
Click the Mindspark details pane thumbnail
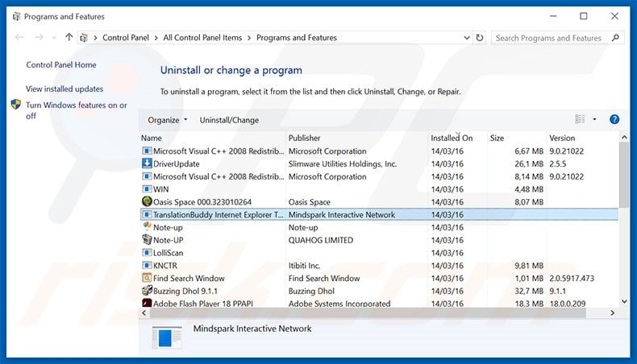167,337
